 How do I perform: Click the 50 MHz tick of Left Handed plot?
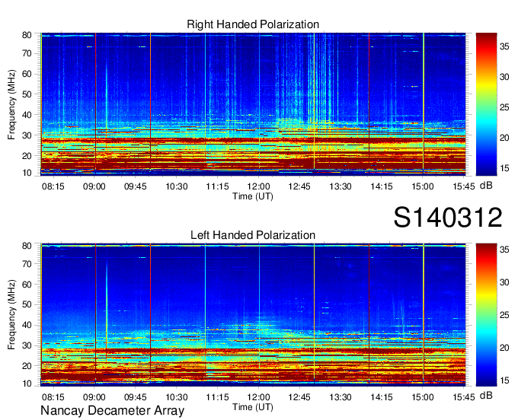[x=27, y=305]
